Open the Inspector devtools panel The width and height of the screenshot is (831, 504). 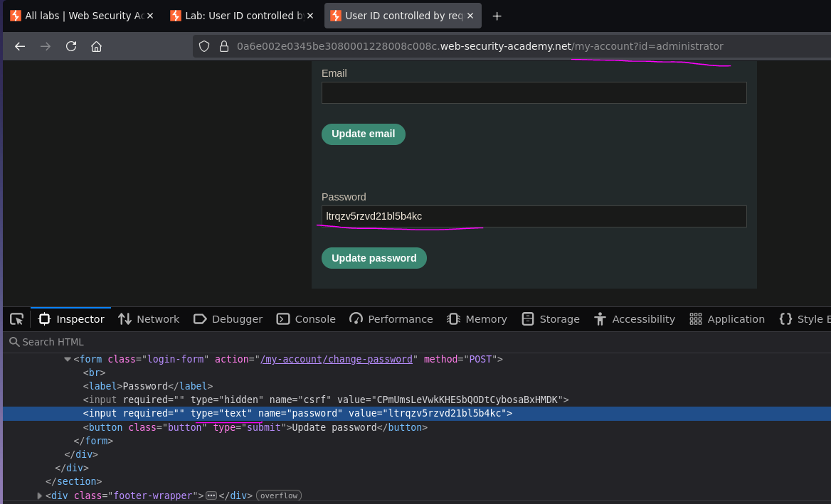click(71, 319)
